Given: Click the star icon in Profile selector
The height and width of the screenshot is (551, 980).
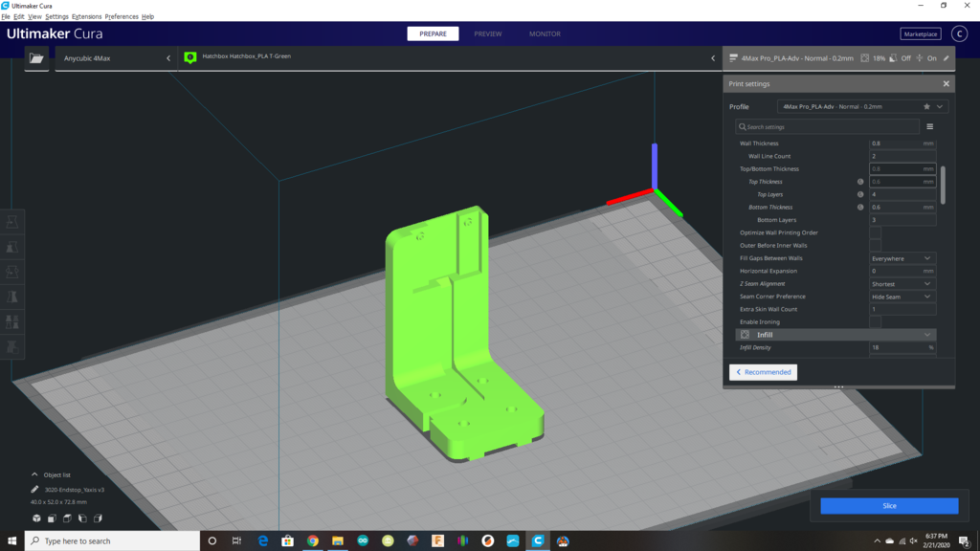Looking at the screenshot, I should (x=926, y=107).
